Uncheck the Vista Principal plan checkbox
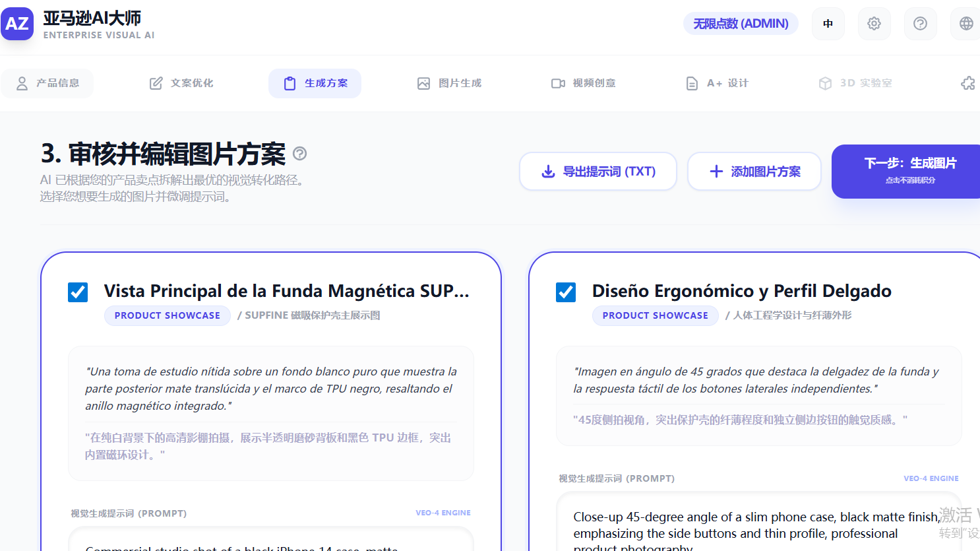 pyautogui.click(x=78, y=292)
